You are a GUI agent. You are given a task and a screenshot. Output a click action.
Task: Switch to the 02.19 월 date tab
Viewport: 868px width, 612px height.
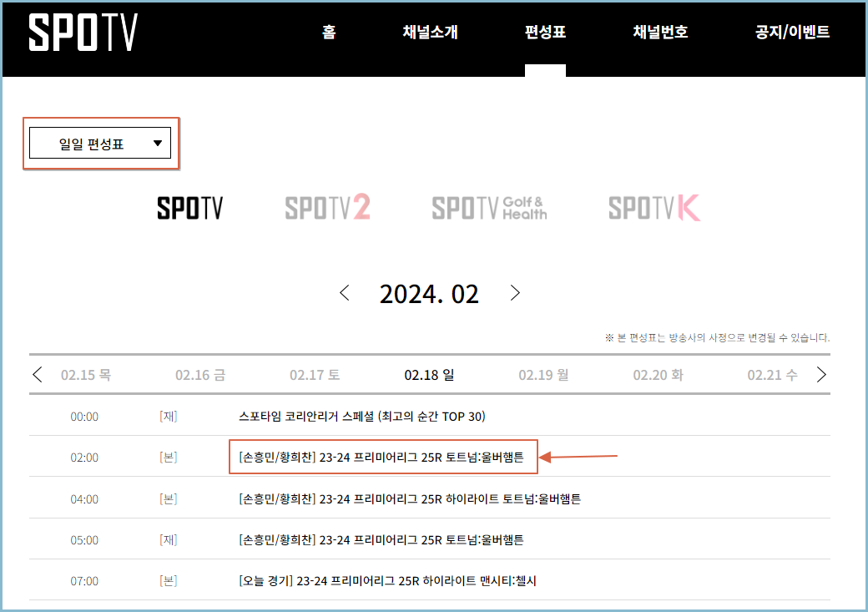[x=542, y=375]
